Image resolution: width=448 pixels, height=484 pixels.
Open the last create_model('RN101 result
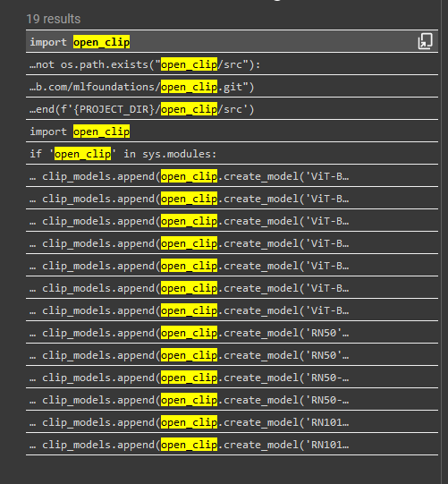(232, 445)
